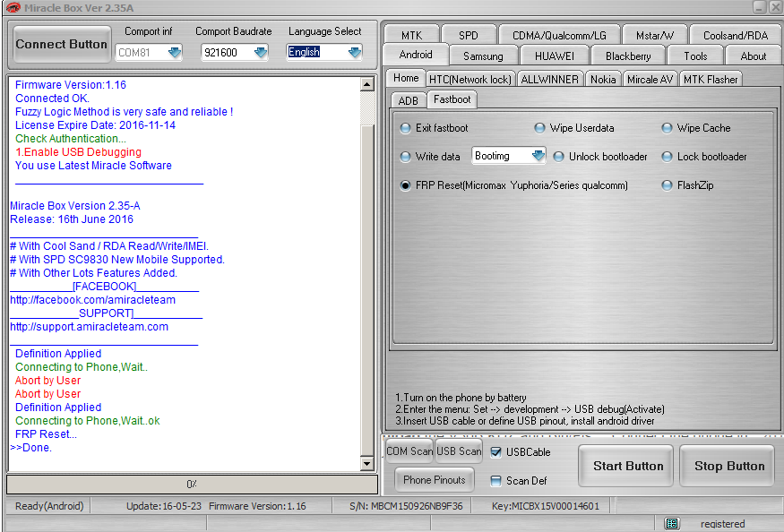The width and height of the screenshot is (784, 532).
Task: Open the Tools tab
Action: tap(695, 56)
